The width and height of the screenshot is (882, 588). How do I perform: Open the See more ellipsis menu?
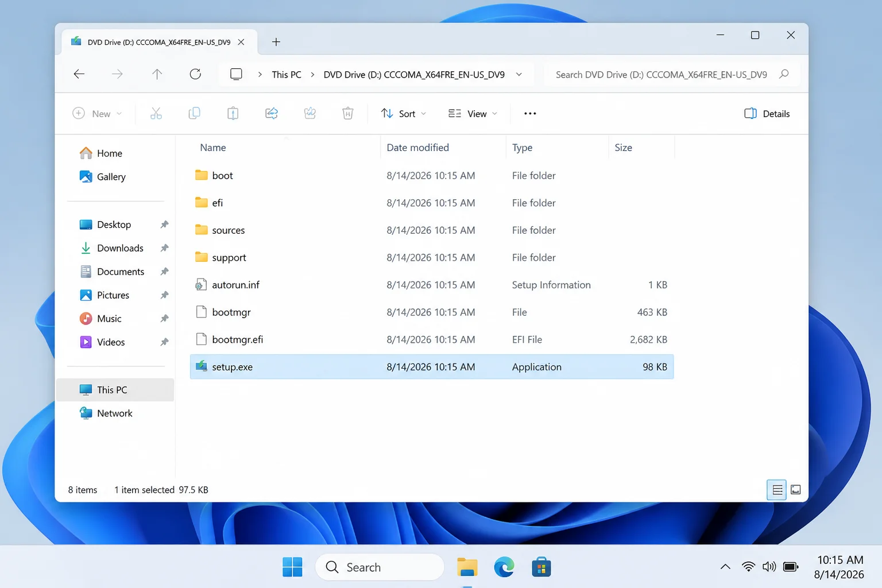coord(530,114)
